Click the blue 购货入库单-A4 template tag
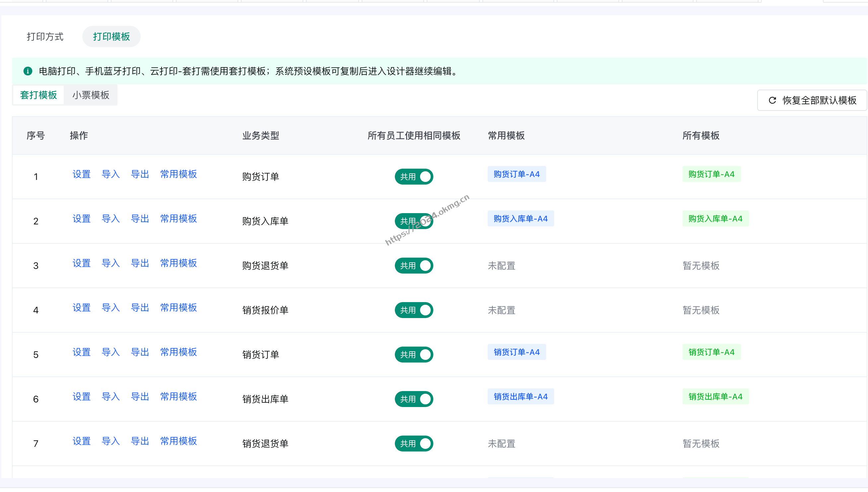The image size is (868, 492). click(521, 219)
